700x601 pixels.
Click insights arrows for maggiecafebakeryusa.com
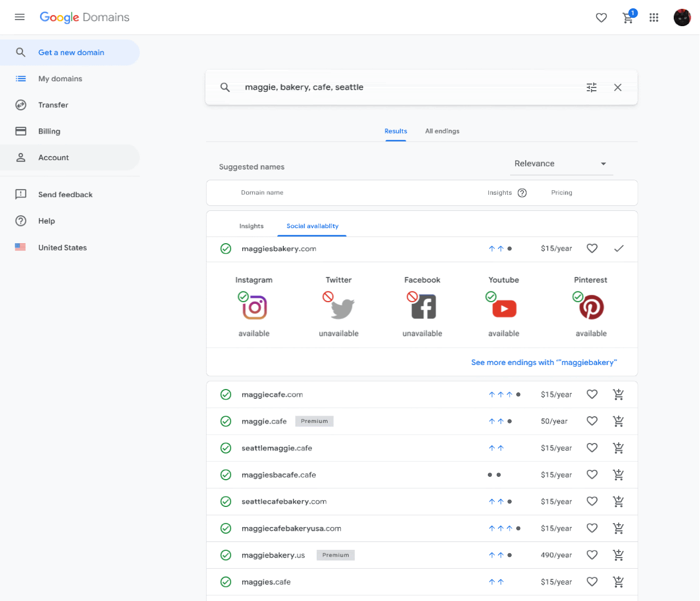pos(505,528)
